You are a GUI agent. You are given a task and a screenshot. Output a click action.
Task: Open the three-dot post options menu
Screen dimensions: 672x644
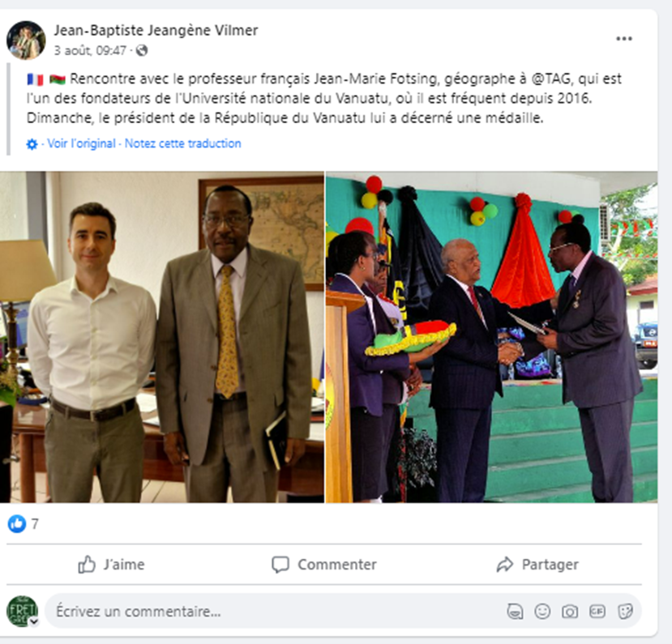pyautogui.click(x=624, y=39)
